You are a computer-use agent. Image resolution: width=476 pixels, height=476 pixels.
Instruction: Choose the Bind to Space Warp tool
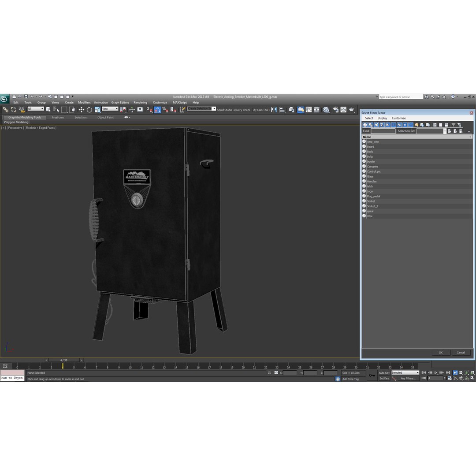pos(22,110)
